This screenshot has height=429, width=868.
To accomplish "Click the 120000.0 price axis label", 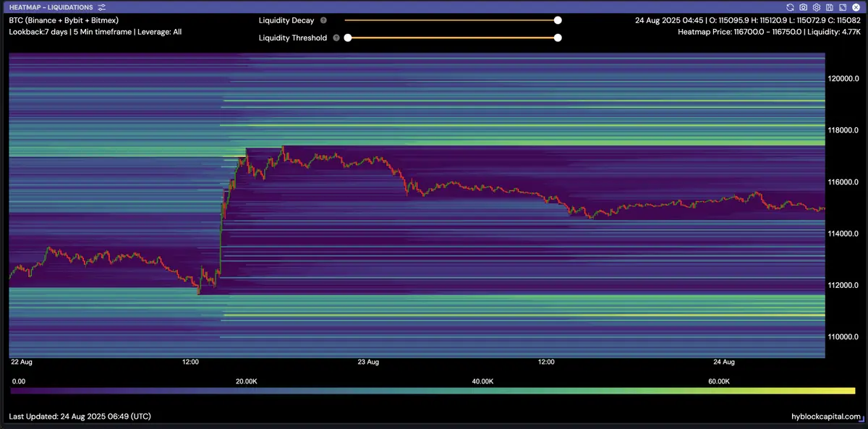I will (x=843, y=79).
